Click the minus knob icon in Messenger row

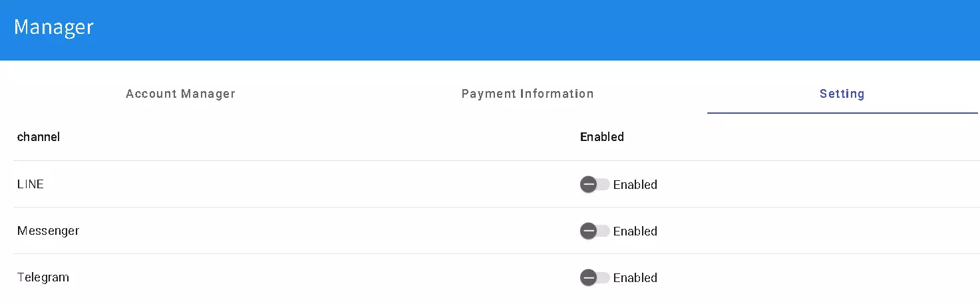point(588,231)
